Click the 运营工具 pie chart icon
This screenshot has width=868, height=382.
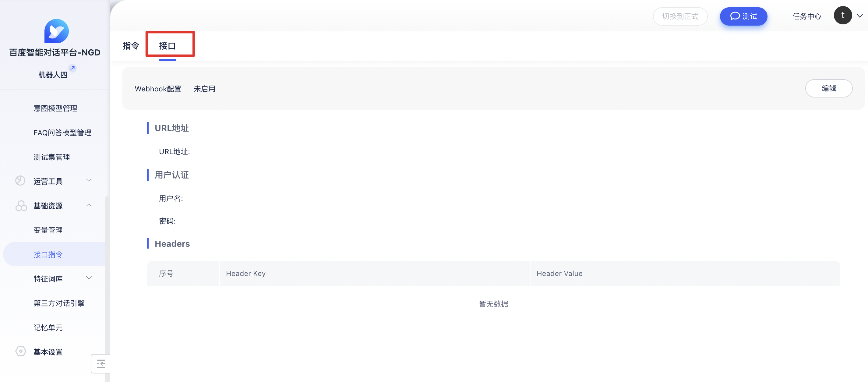[x=20, y=181]
